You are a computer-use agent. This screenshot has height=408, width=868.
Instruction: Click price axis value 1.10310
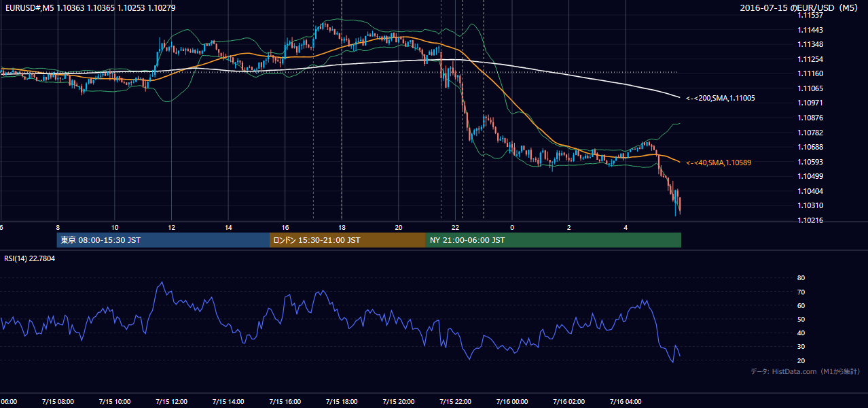pyautogui.click(x=810, y=205)
